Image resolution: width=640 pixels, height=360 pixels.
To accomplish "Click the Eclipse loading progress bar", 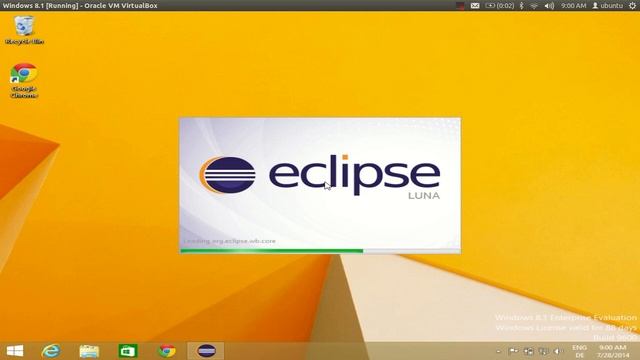I will pos(320,251).
